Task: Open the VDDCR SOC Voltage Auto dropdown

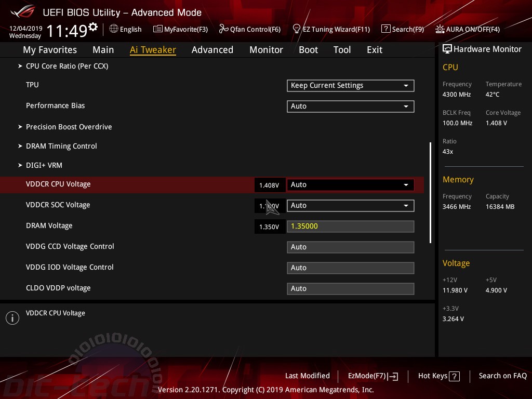Action: [351, 206]
